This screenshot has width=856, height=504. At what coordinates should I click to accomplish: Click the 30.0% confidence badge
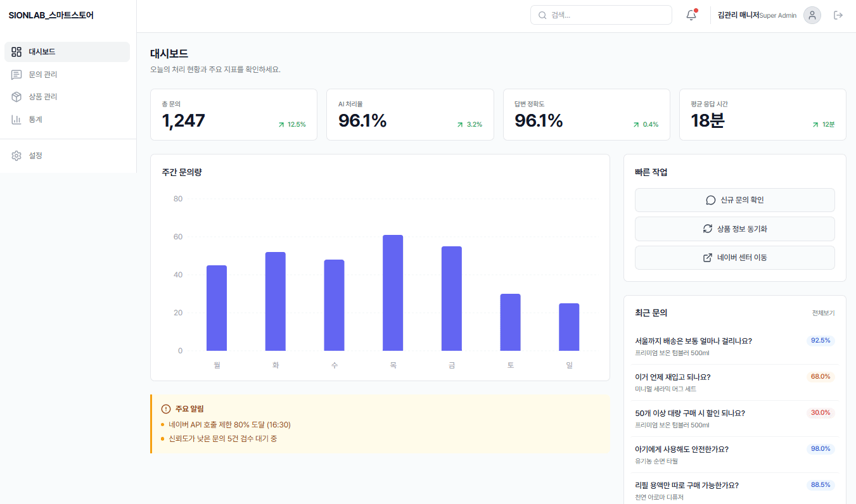tap(821, 413)
